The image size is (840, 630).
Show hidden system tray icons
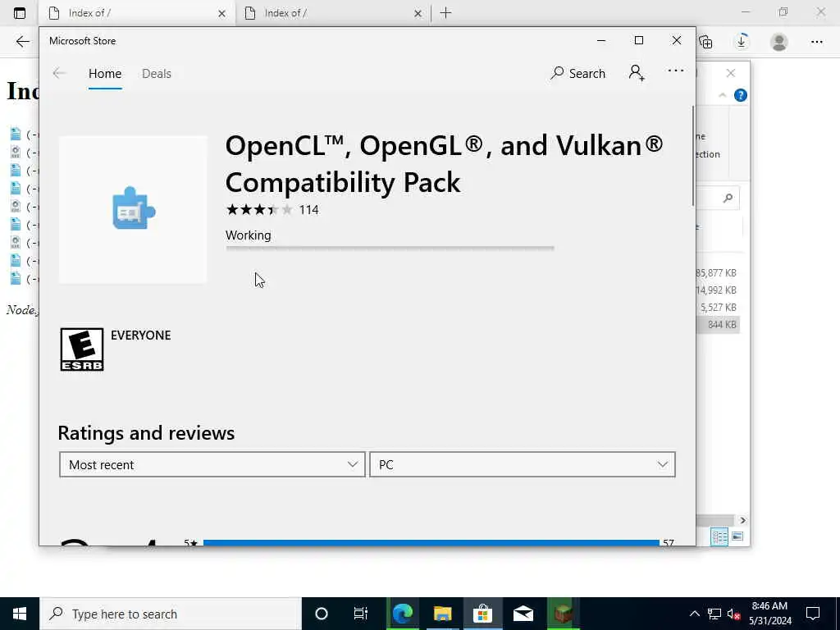click(694, 614)
